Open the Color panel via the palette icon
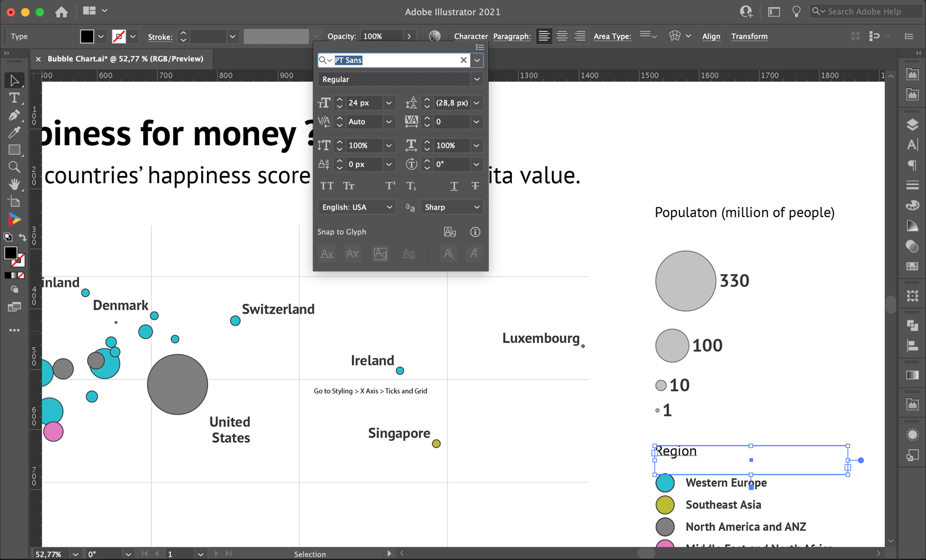926x560 pixels. coord(912,205)
